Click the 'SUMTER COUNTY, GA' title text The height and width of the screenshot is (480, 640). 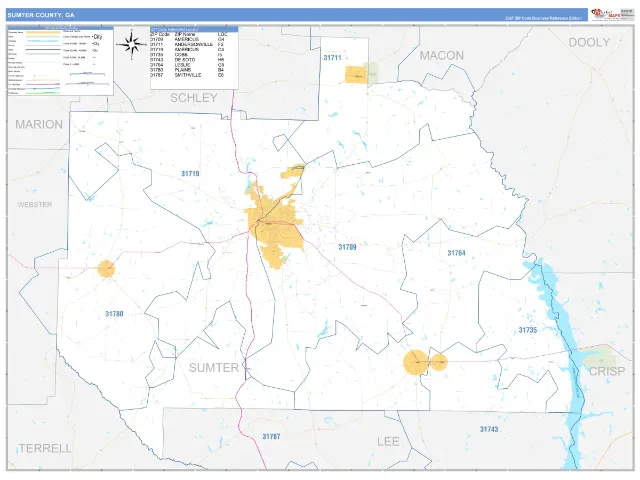(x=41, y=15)
